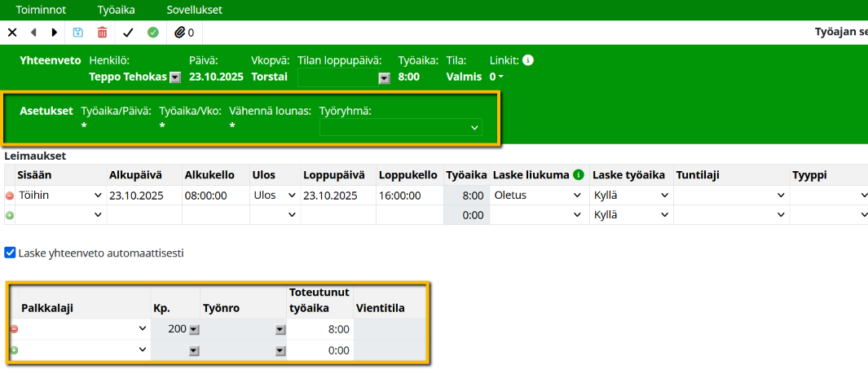Click info icon next to Linkit
This screenshot has width=868, height=374.
528,60
